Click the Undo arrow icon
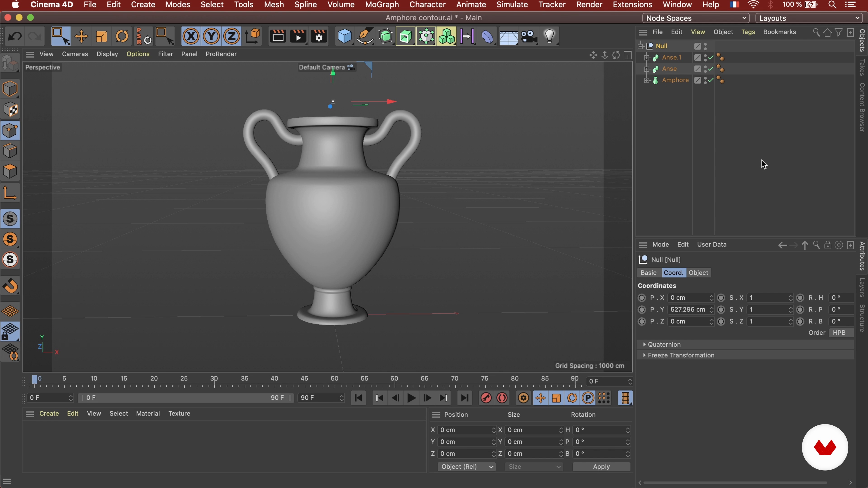868x488 pixels. pyautogui.click(x=14, y=36)
